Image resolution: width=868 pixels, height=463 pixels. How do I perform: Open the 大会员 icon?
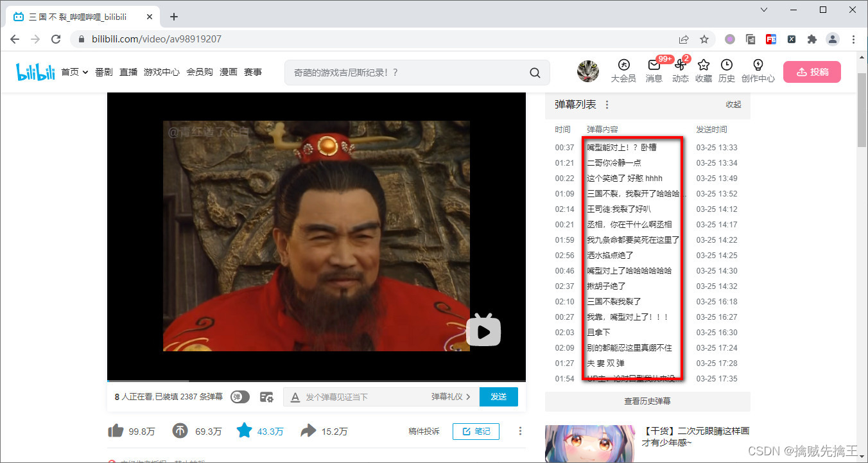click(x=623, y=65)
